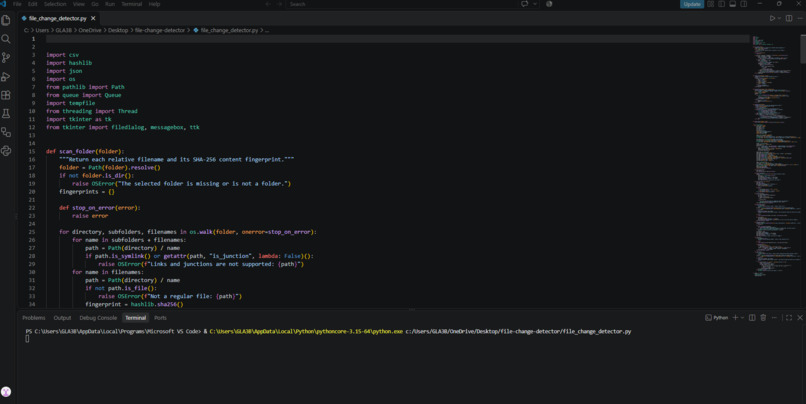This screenshot has width=806, height=404.
Task: Click the code minimap overview
Action: tap(776, 154)
